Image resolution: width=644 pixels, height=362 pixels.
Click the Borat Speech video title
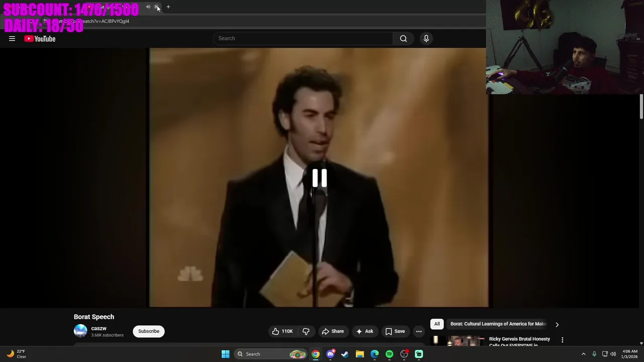94,317
